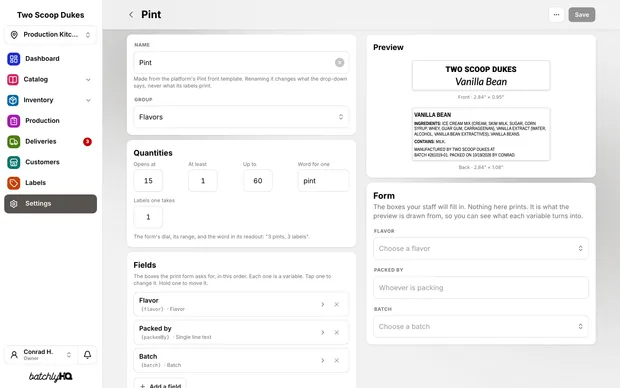
Task: Open Deliveries truck icon
Action: 14,142
